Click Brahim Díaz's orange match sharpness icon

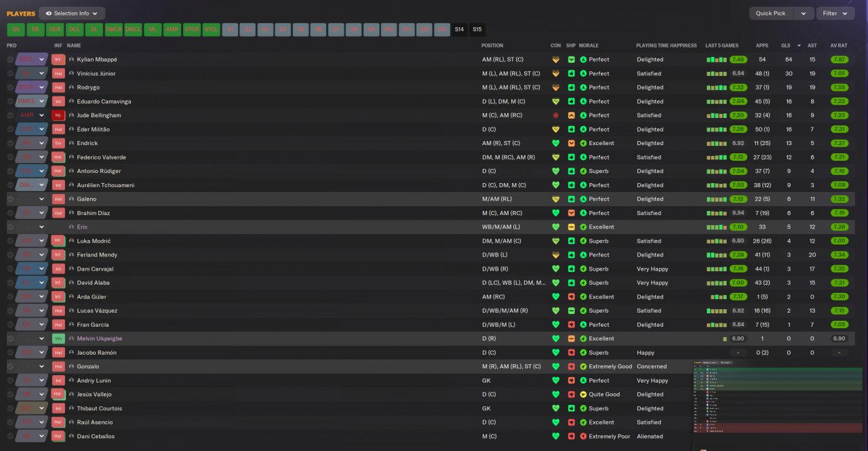(572, 213)
